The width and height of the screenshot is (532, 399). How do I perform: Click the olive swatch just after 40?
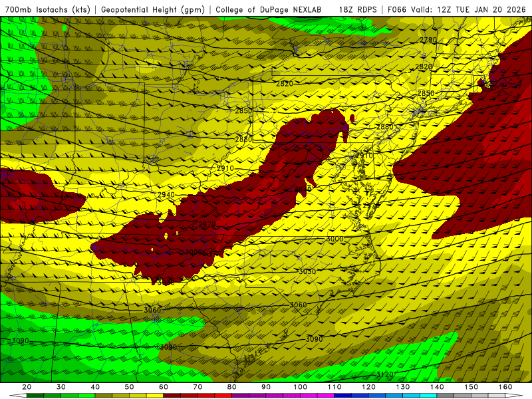(x=104, y=396)
